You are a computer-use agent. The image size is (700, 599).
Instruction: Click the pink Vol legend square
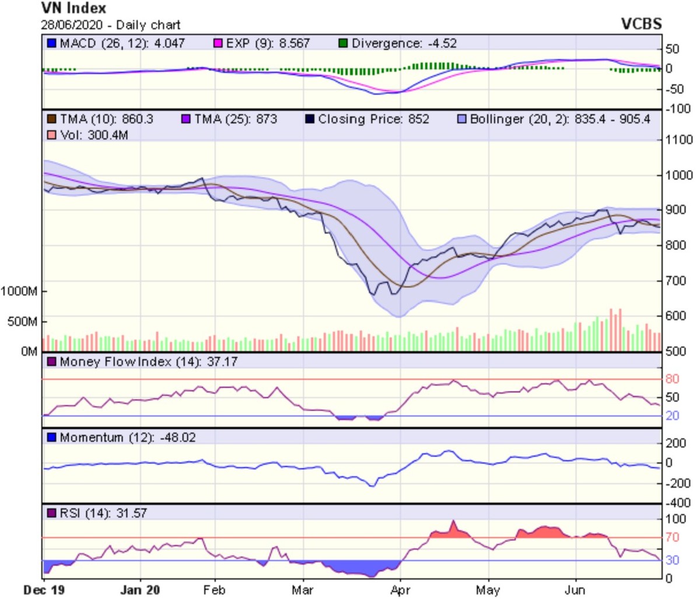(51, 135)
